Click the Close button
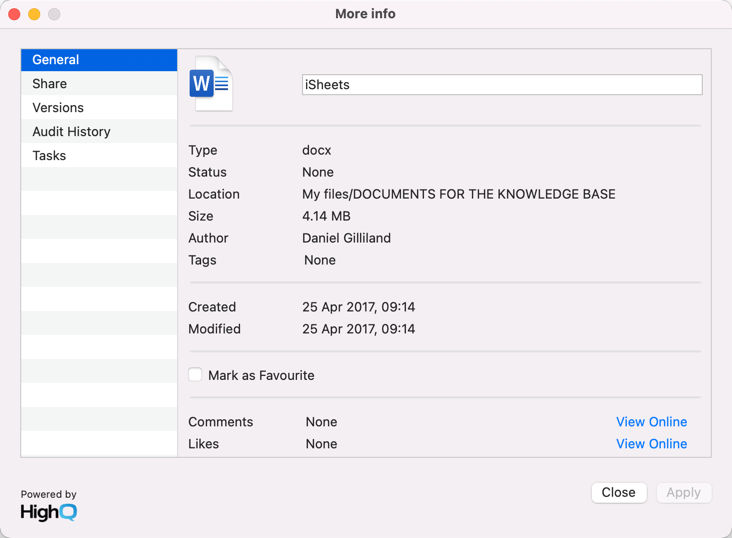Image resolution: width=732 pixels, height=538 pixels. click(619, 492)
